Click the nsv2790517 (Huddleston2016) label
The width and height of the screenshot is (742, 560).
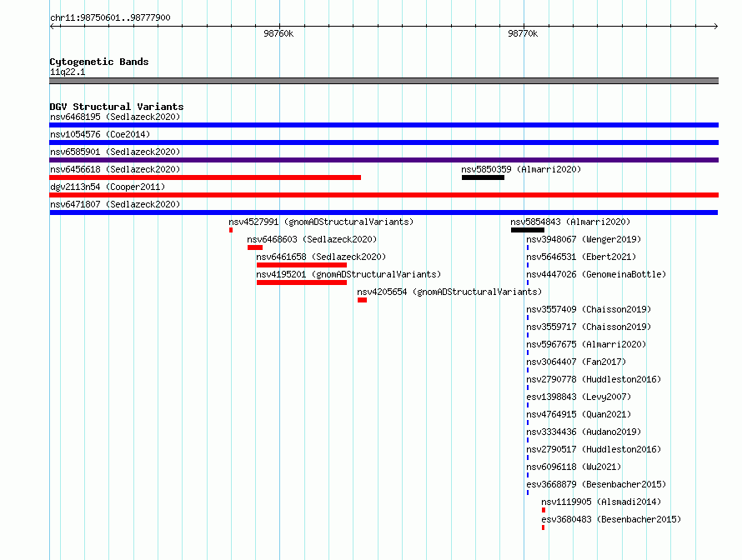594,449
